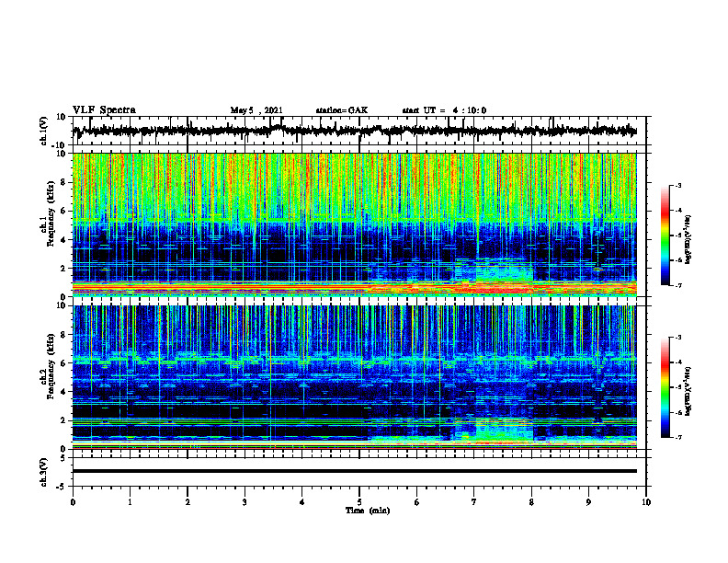
Task: Click the time axis label "10"
Action: point(646,502)
